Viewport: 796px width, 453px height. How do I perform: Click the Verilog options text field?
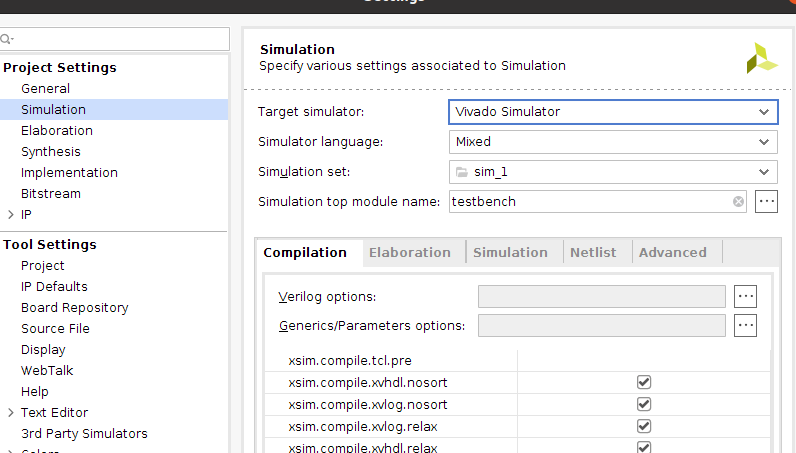point(602,297)
